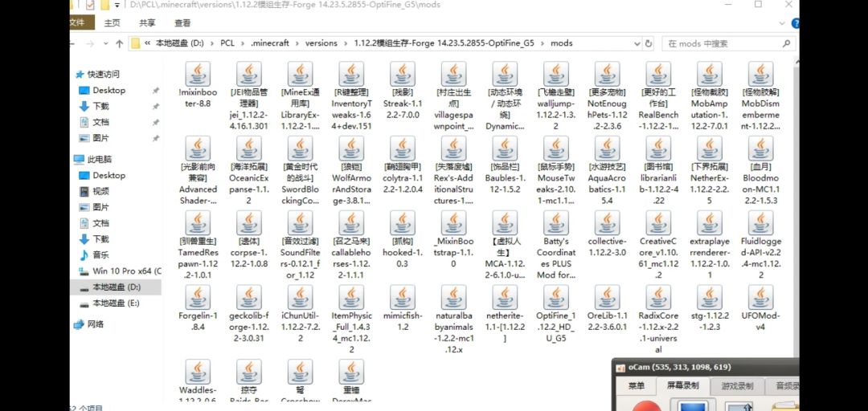
Task: Select the Forgelin-1.8.4 jar file
Action: pyautogui.click(x=198, y=309)
